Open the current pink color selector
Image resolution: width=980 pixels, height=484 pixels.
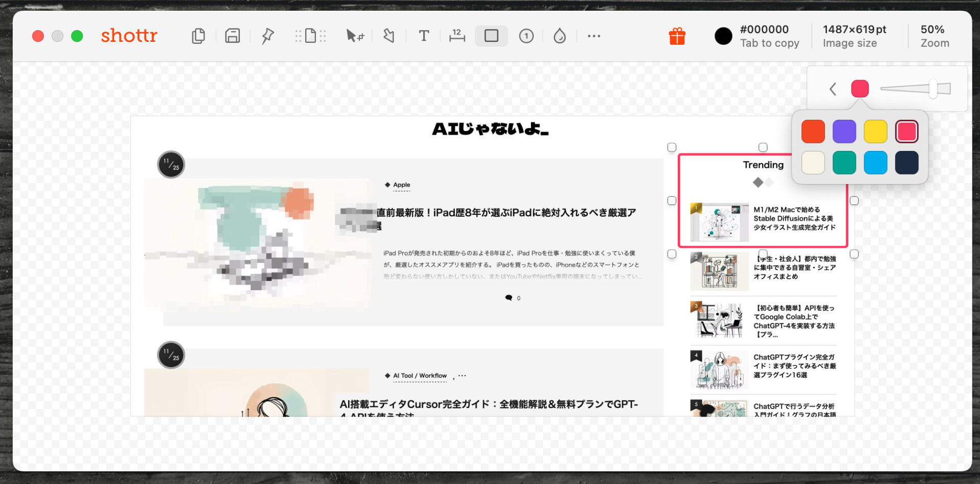click(x=860, y=89)
